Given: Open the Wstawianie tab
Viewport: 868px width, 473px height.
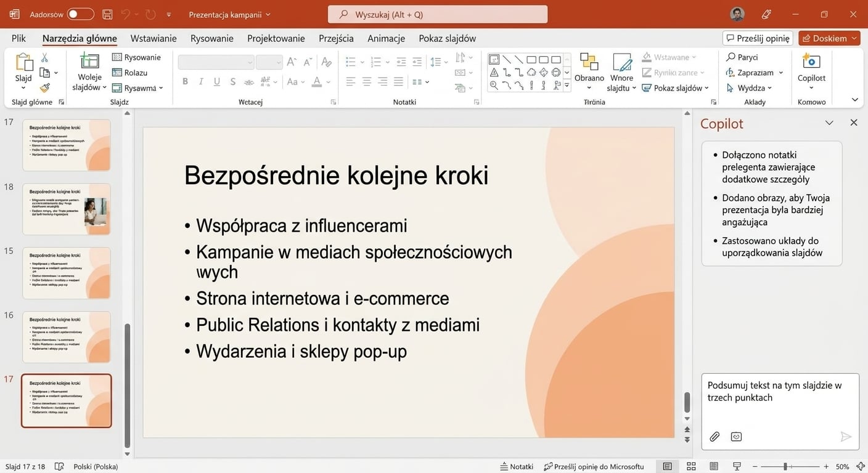Looking at the screenshot, I should (154, 38).
